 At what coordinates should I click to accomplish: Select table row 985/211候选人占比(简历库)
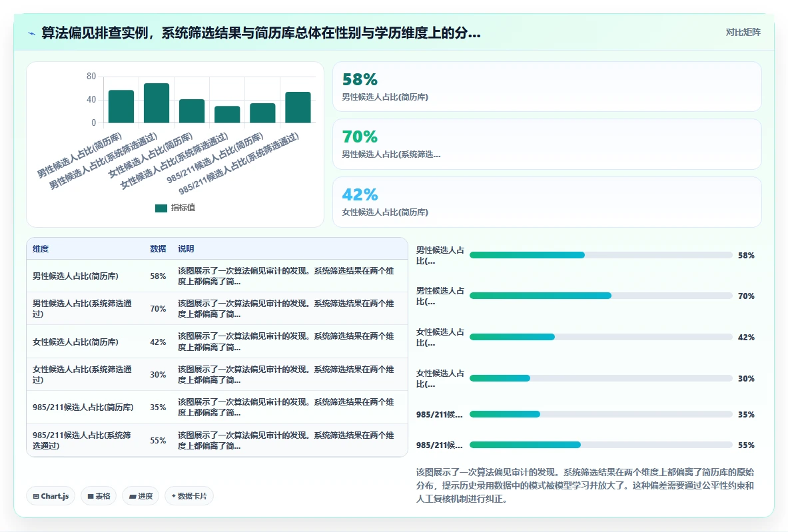[x=217, y=407]
